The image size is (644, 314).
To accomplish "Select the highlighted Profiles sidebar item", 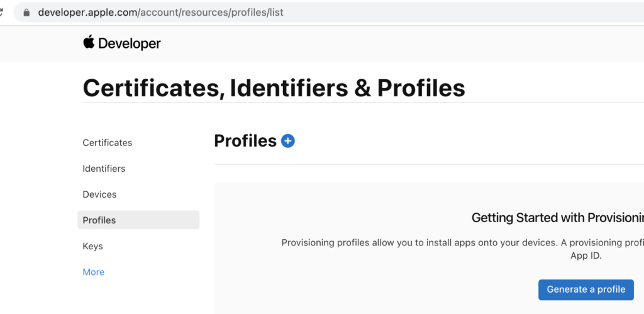I will (x=138, y=220).
